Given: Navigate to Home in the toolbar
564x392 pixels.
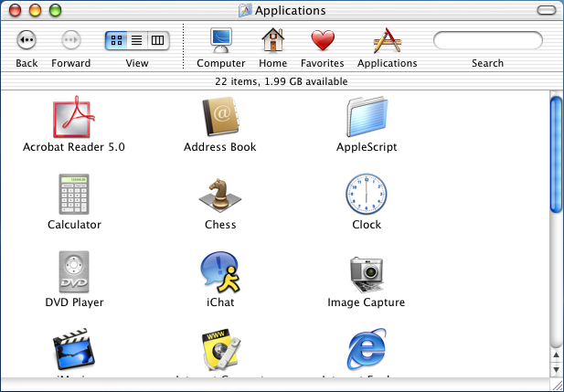Looking at the screenshot, I should tap(272, 40).
